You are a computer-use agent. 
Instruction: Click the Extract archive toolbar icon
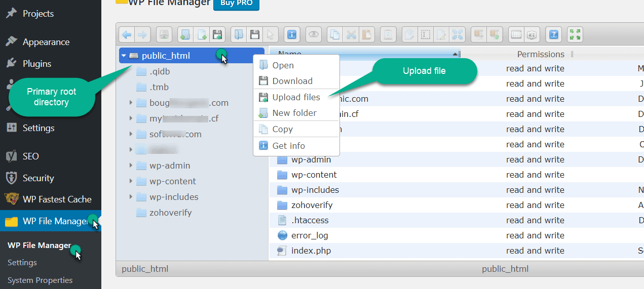pyautogui.click(x=479, y=34)
